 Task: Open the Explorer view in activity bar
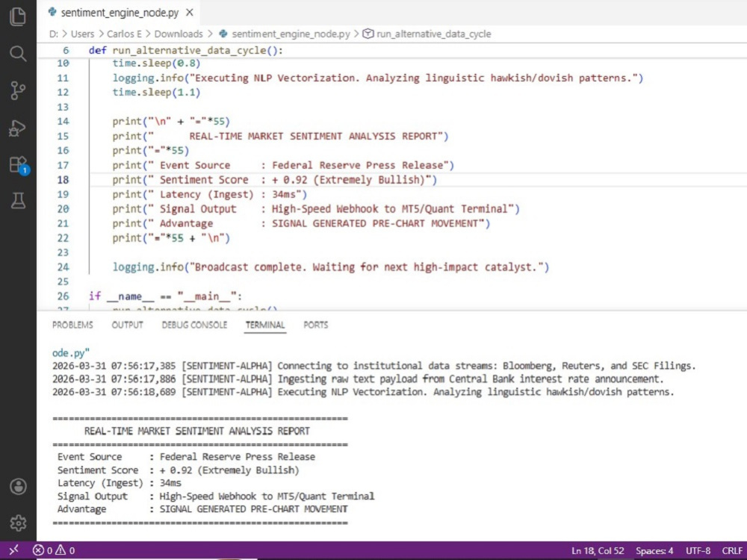point(18,16)
